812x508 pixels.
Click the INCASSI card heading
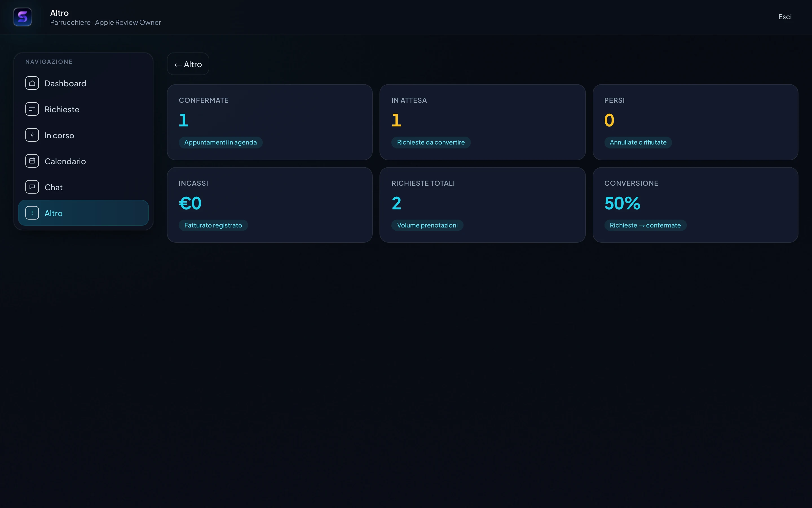tap(193, 183)
